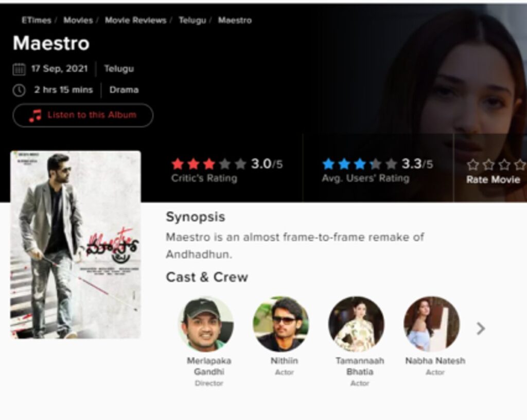Screen dimensions: 527x420
Task: Click the Merlapaka Gandhi name link
Action: coord(209,367)
